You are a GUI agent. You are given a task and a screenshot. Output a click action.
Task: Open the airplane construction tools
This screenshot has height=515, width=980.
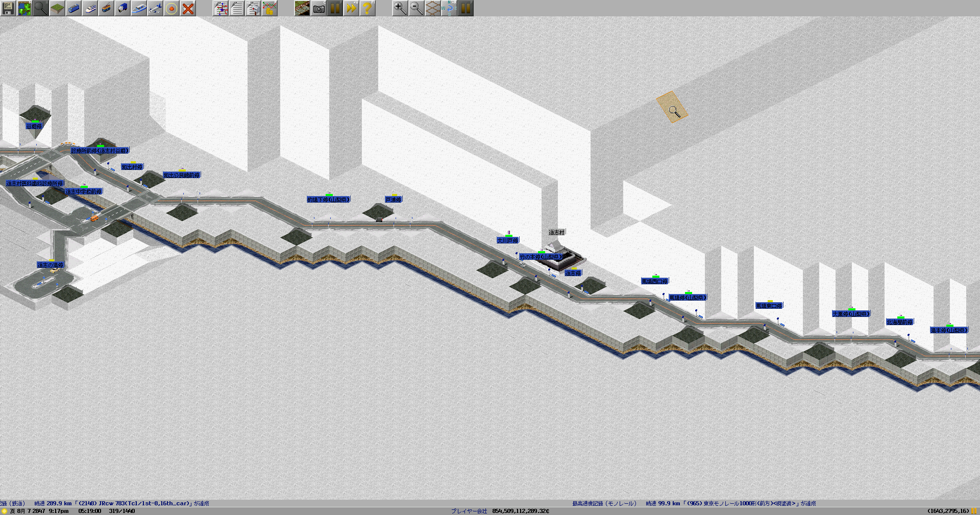(x=155, y=8)
